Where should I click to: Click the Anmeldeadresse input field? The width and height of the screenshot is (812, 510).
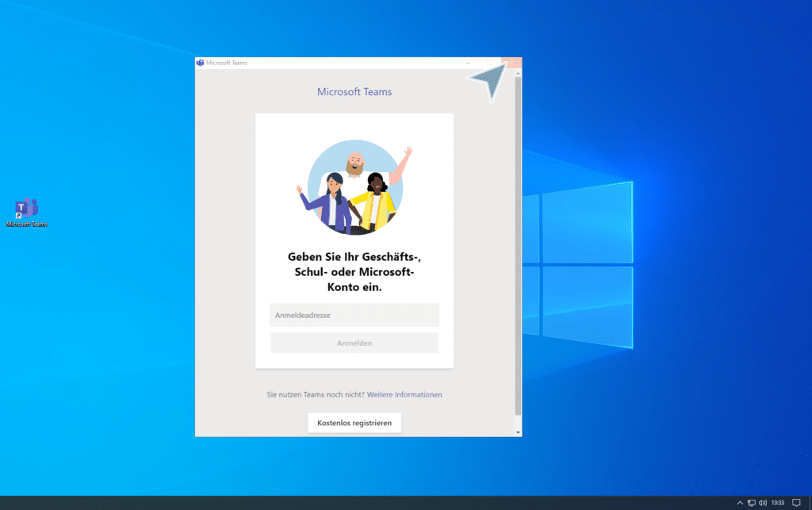click(x=354, y=315)
